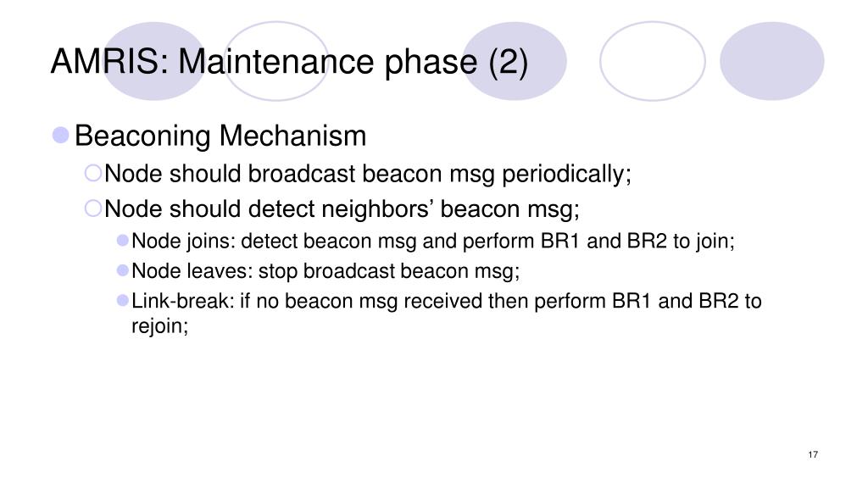The height and width of the screenshot is (489, 868).
Task: Select the rightmost filled purple oval
Action: [x=771, y=61]
